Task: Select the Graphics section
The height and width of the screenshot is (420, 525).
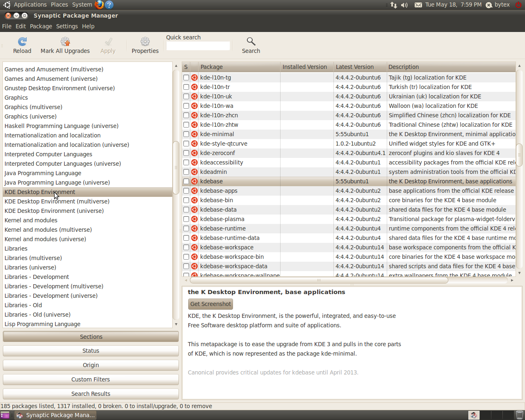Action: (16, 98)
